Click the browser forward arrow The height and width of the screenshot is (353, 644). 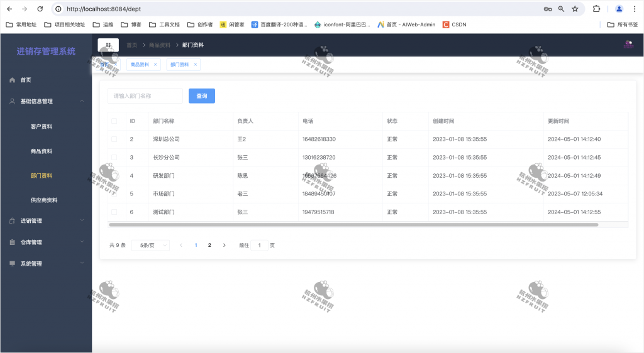(25, 9)
